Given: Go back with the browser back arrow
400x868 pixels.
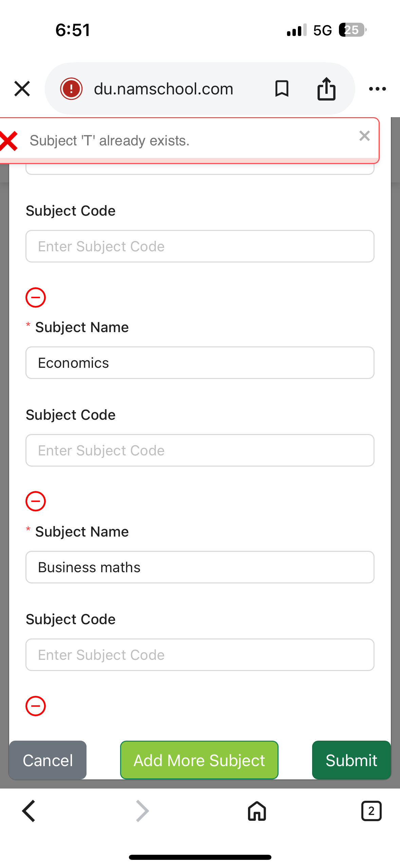Looking at the screenshot, I should point(29,811).
